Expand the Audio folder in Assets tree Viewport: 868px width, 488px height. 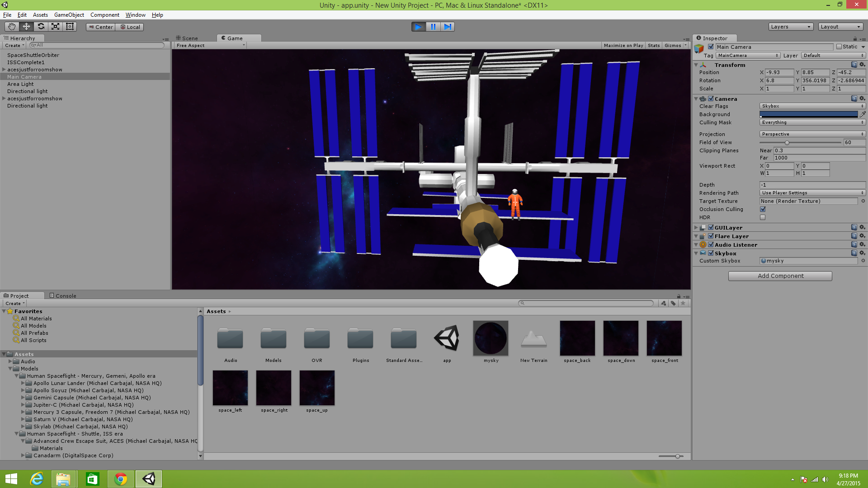click(x=10, y=361)
